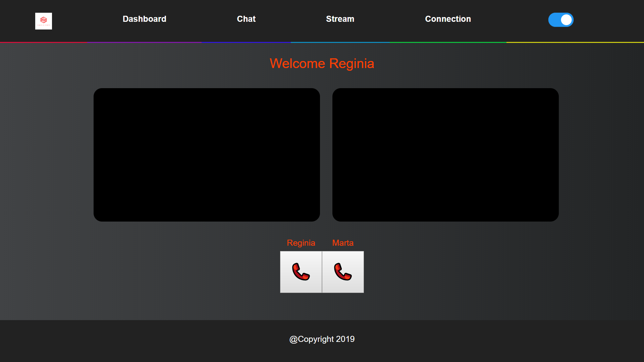Click the white knob of the toggle
Viewport: 644px width, 362px height.
pyautogui.click(x=566, y=20)
